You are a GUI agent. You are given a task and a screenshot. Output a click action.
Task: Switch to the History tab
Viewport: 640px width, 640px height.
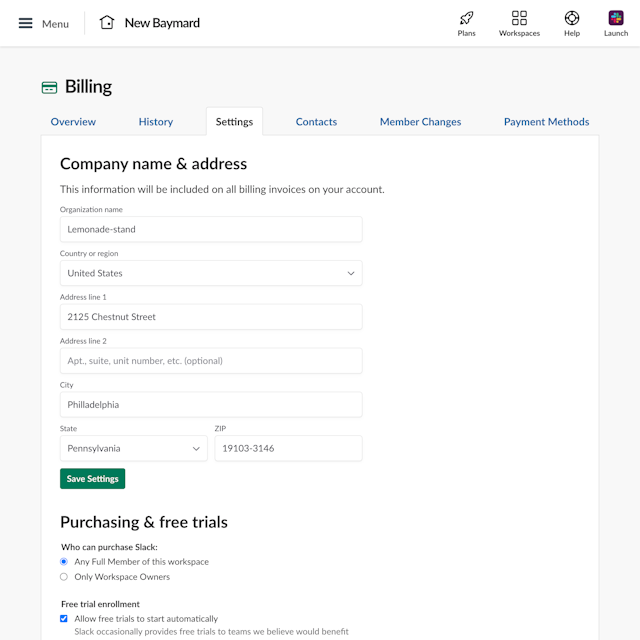coord(156,122)
